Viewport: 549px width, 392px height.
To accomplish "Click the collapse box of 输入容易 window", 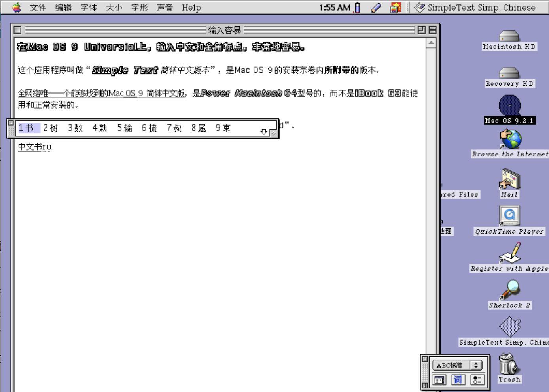I will pos(433,30).
